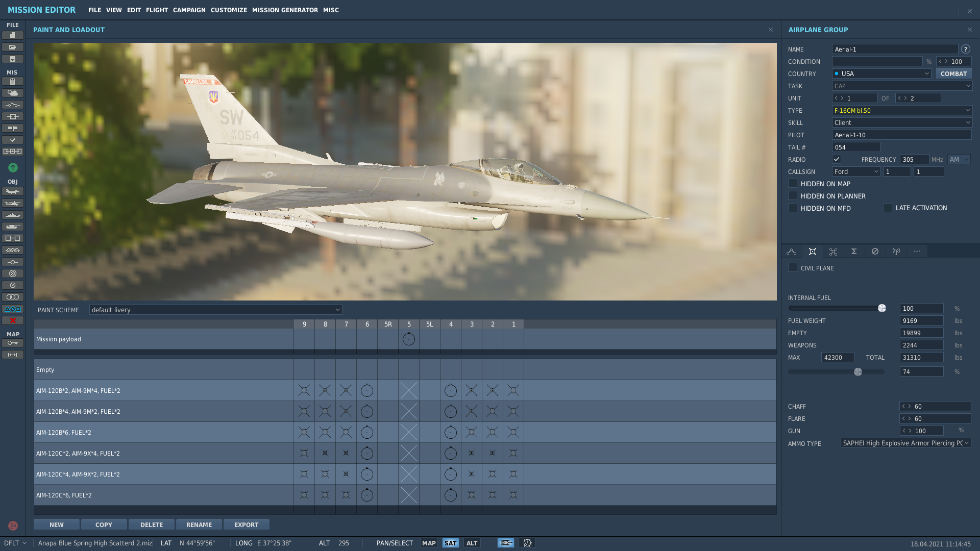
Task: Open the templates shapes icon
Action: [13, 309]
